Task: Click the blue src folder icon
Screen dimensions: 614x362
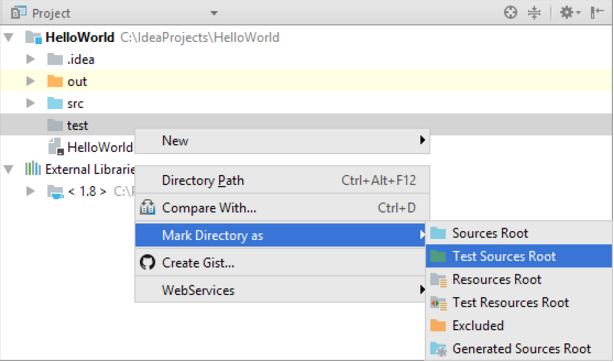Action: 55,103
